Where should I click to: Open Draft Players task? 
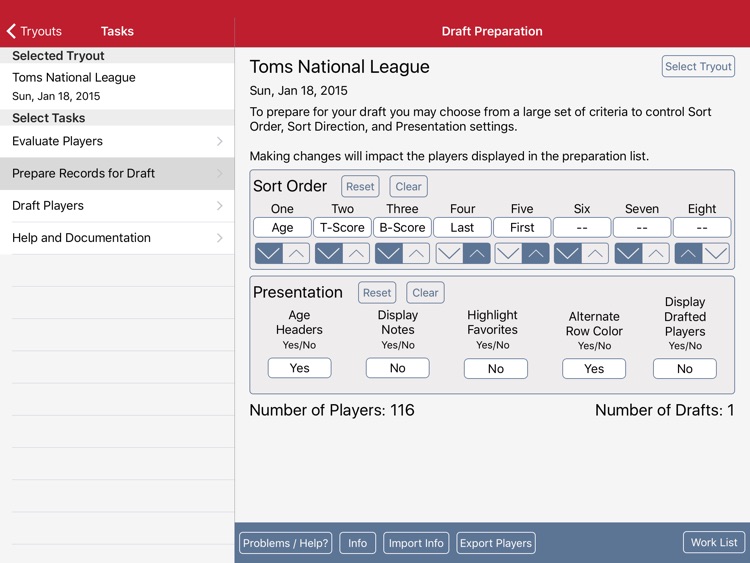(117, 206)
